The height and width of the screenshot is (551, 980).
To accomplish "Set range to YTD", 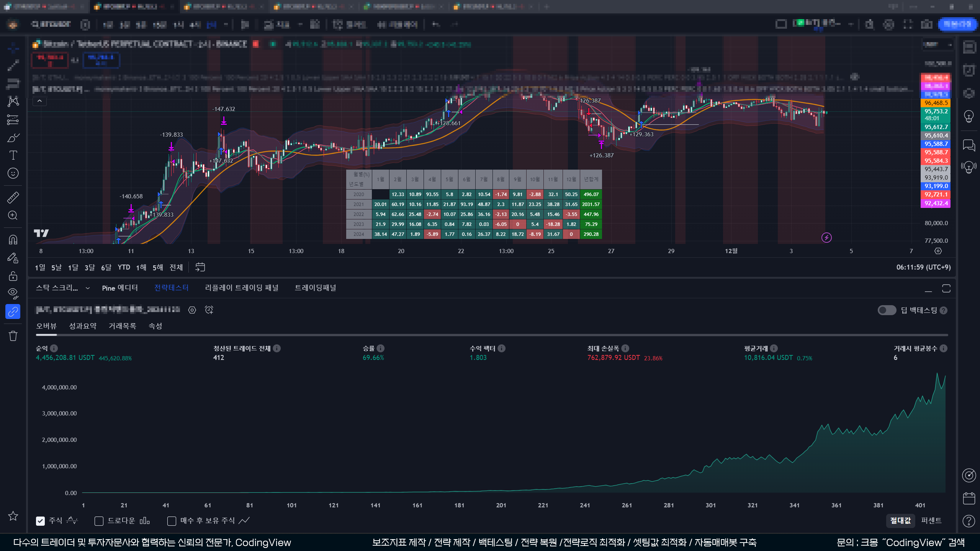I will [124, 267].
